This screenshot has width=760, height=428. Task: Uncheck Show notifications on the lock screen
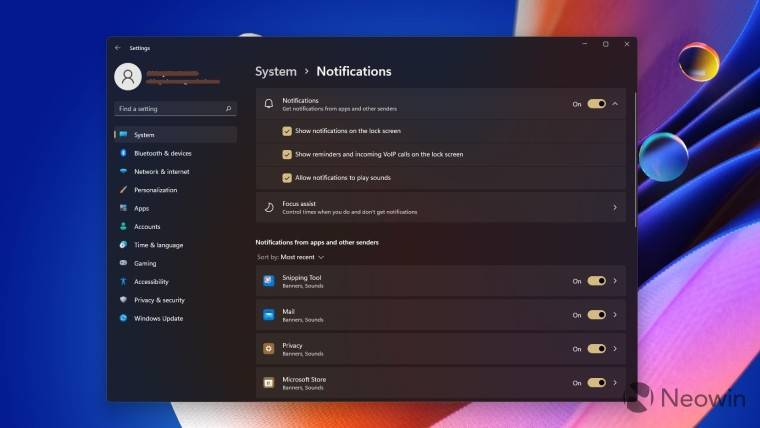287,131
